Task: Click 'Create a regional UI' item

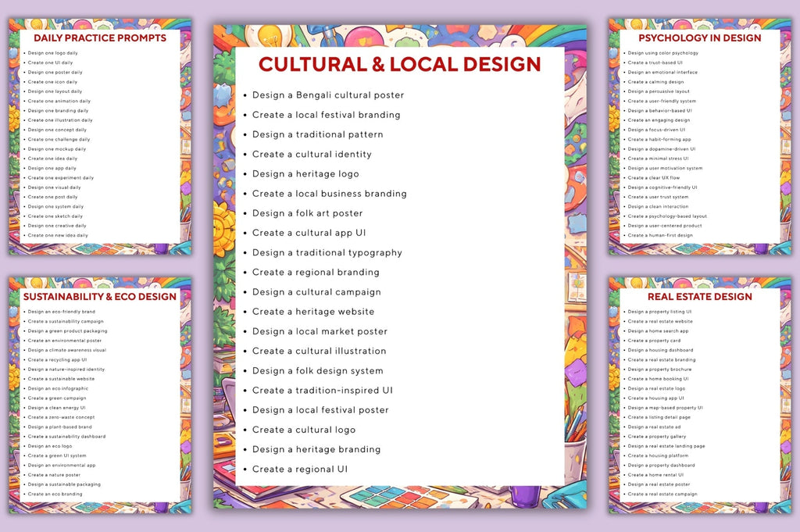Action: click(x=300, y=470)
